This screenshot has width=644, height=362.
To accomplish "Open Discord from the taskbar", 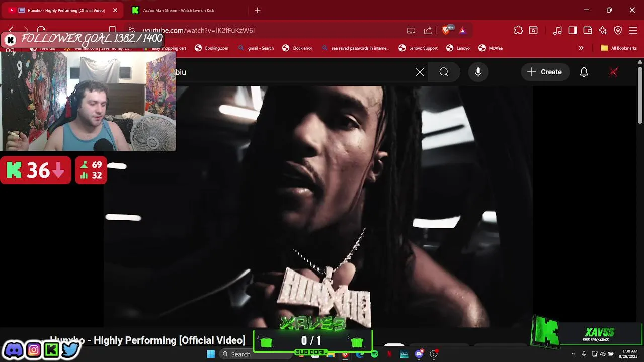I will click(419, 354).
